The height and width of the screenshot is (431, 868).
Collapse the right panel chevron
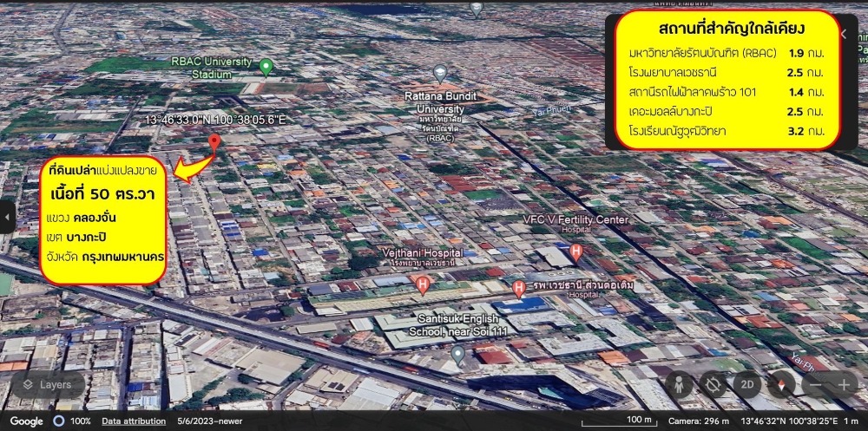coord(844,34)
